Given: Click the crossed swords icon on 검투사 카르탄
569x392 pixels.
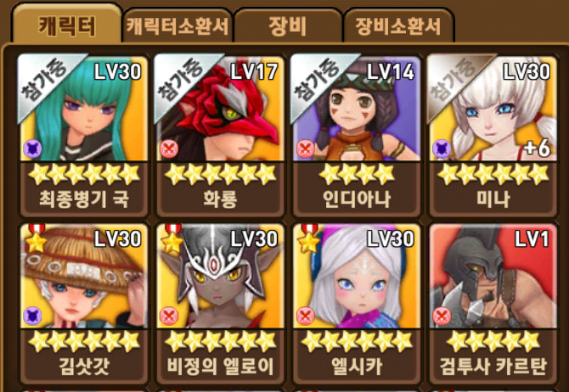Looking at the screenshot, I should pos(442,317).
